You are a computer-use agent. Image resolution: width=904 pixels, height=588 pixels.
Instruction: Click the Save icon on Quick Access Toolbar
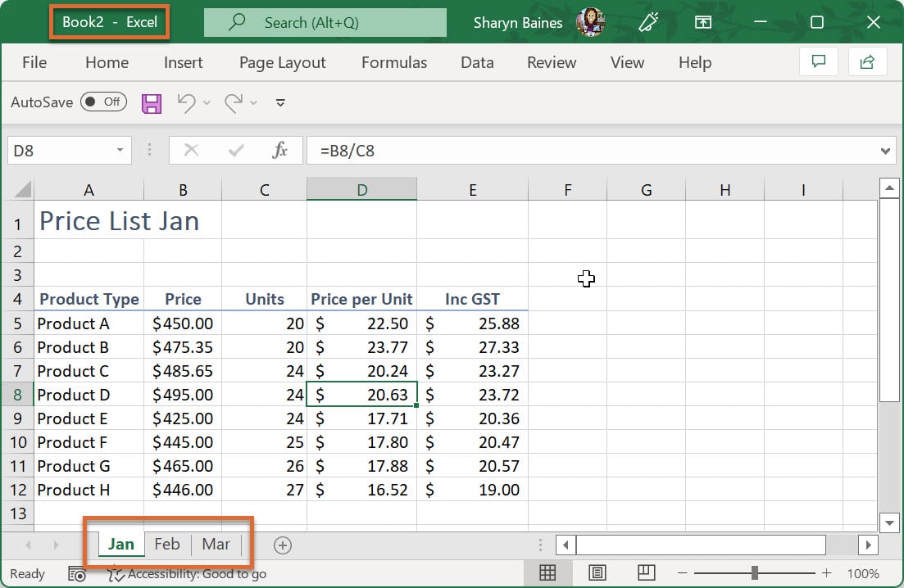(151, 102)
